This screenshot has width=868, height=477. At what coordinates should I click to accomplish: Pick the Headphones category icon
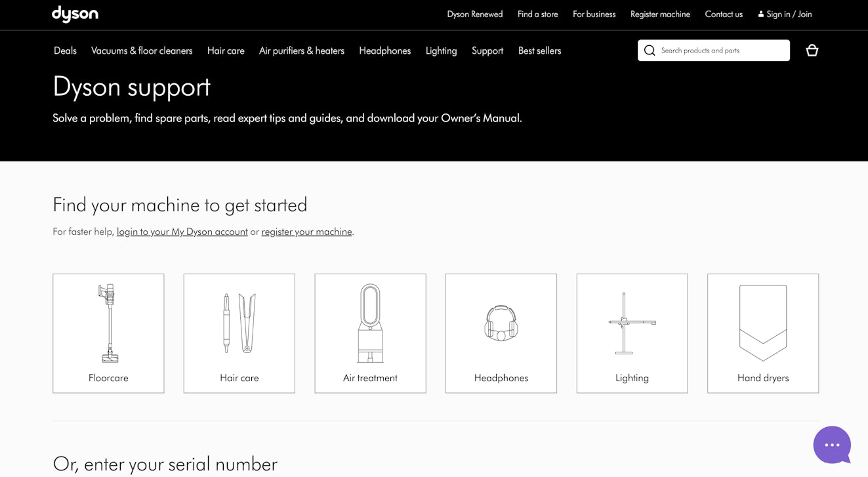(x=501, y=323)
